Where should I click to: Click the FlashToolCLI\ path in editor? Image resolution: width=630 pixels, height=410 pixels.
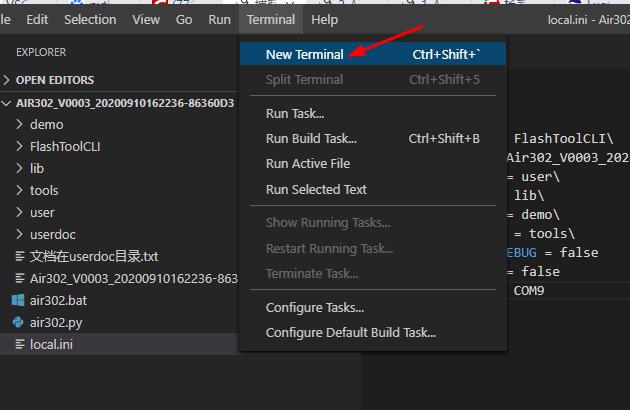pyautogui.click(x=564, y=139)
